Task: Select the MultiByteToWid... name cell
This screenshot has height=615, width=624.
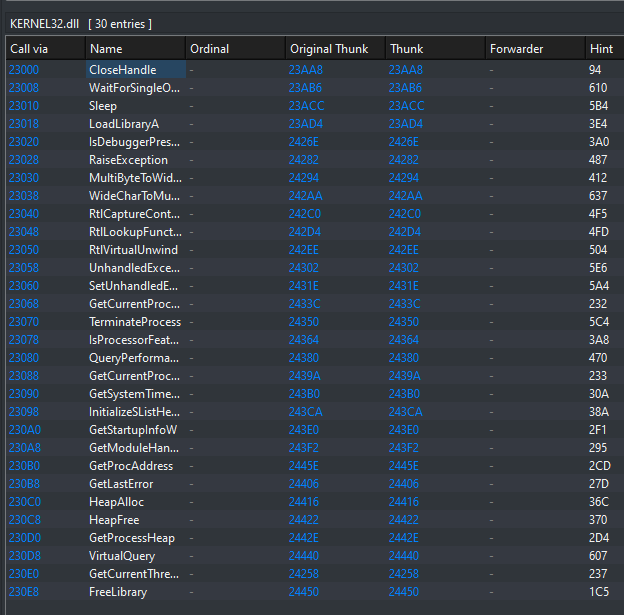Action: 136,178
